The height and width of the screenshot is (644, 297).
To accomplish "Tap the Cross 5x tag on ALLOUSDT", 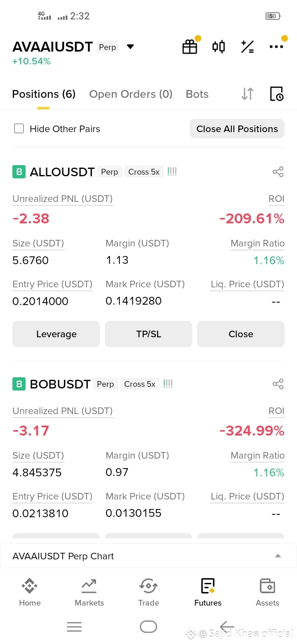I will pos(144,172).
